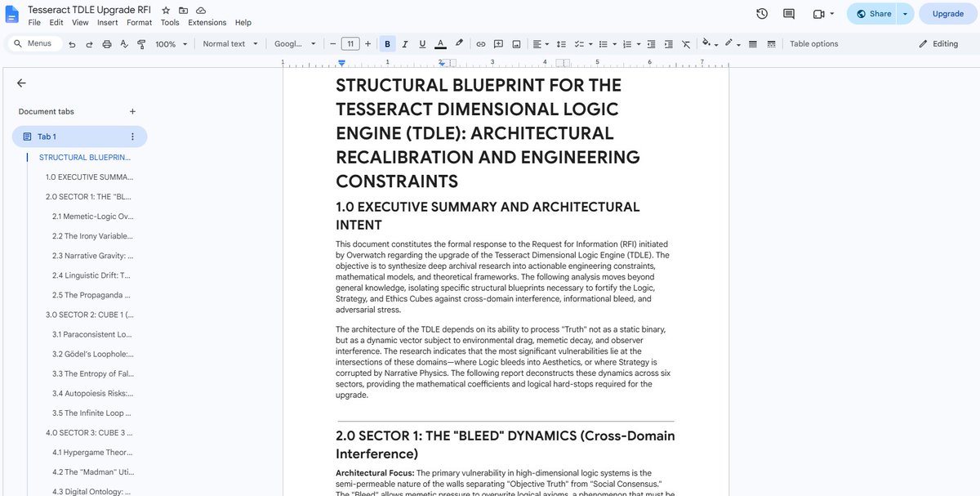
Task: Open border dash style icon
Action: (771, 44)
